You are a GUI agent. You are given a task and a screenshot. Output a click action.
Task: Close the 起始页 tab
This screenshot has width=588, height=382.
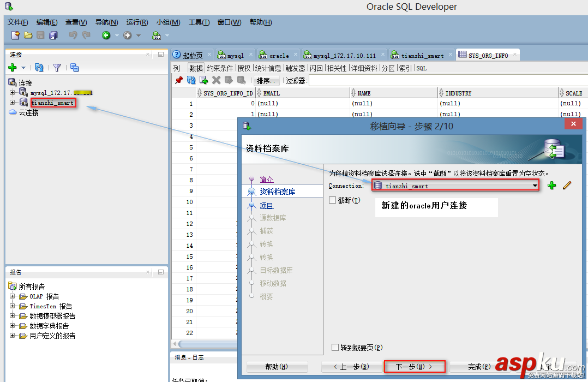[x=209, y=55]
